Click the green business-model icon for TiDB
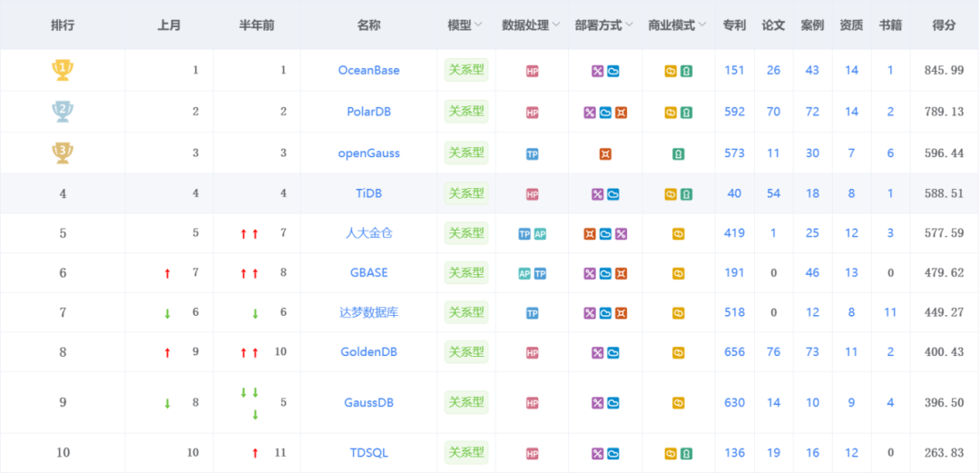 click(686, 194)
